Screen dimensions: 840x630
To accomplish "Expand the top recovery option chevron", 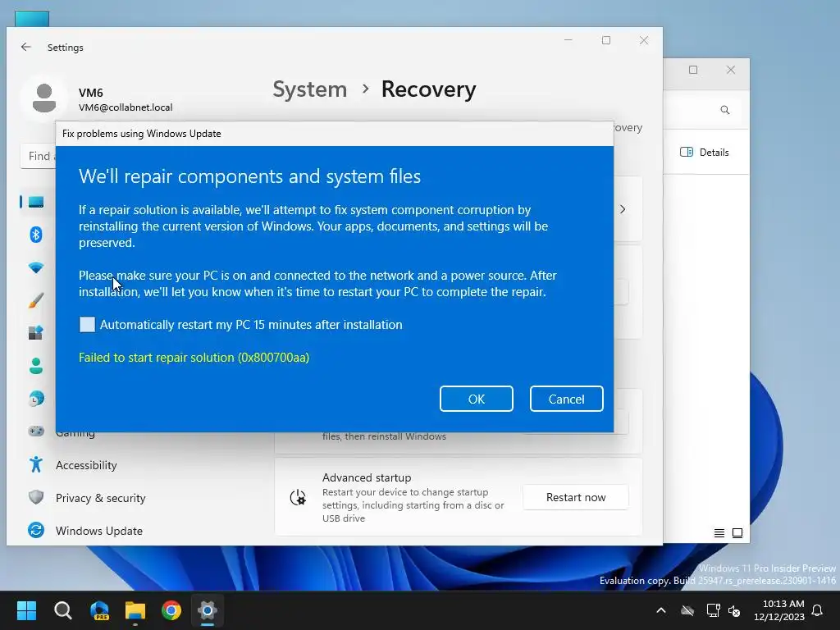I will click(623, 209).
